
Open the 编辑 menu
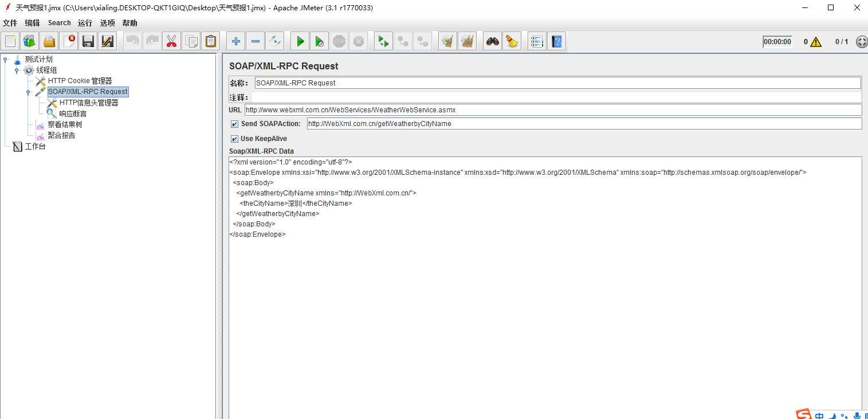[33, 23]
